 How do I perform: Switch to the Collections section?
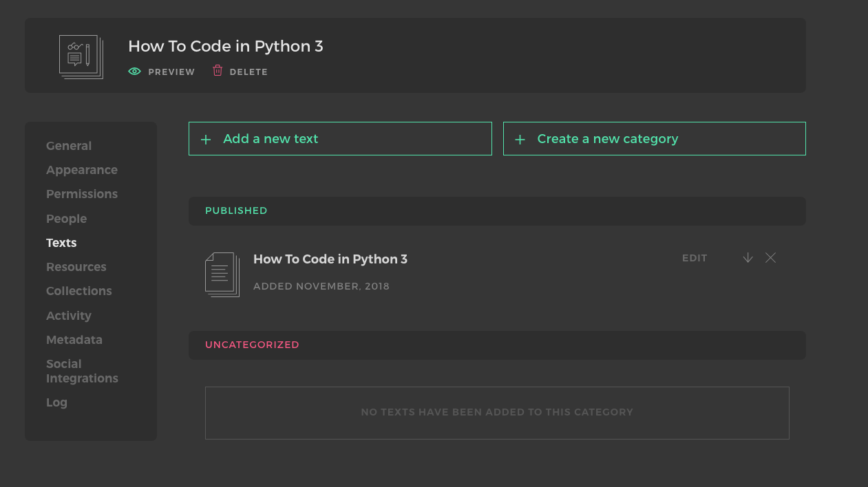tap(79, 291)
